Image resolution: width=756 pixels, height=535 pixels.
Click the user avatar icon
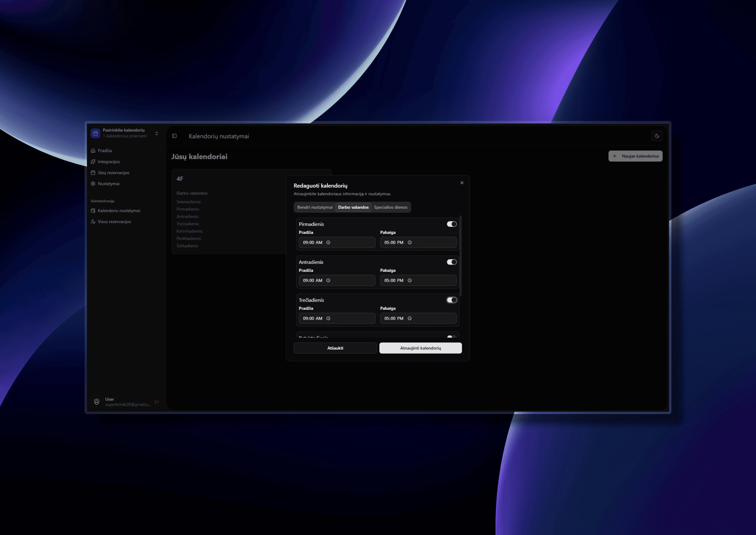(97, 402)
